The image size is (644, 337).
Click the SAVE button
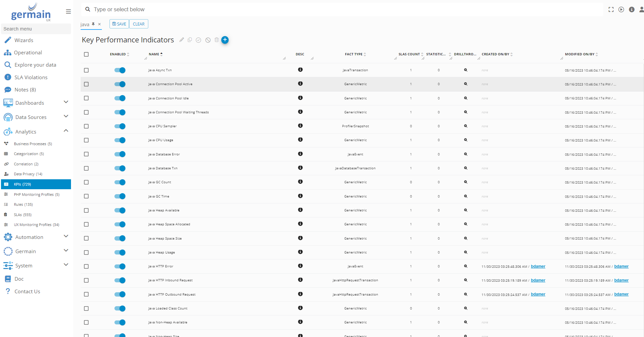tap(119, 24)
